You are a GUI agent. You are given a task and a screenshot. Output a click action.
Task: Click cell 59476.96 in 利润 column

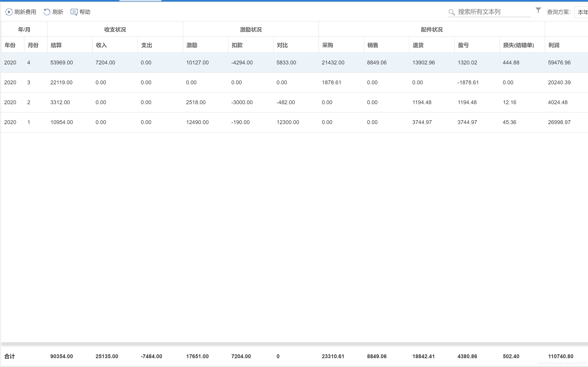(x=559, y=63)
